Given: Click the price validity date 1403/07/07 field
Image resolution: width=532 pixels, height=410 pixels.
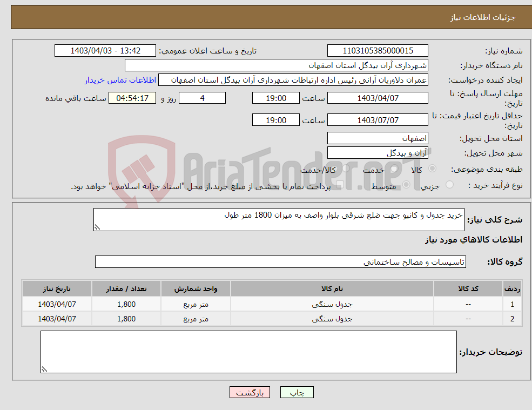Looking at the screenshot, I should point(378,120).
